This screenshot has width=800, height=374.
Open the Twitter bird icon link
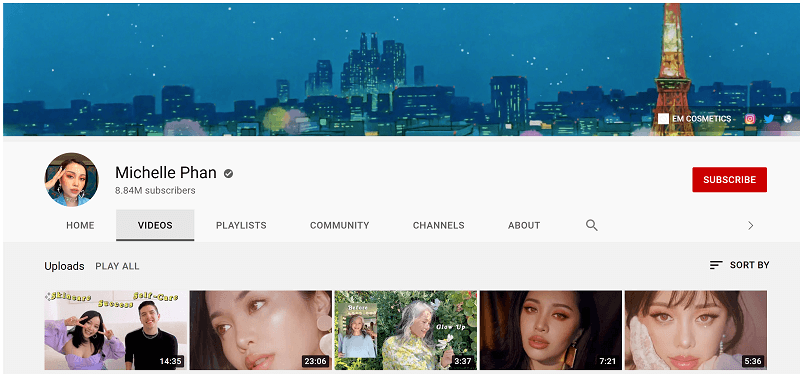(x=768, y=119)
